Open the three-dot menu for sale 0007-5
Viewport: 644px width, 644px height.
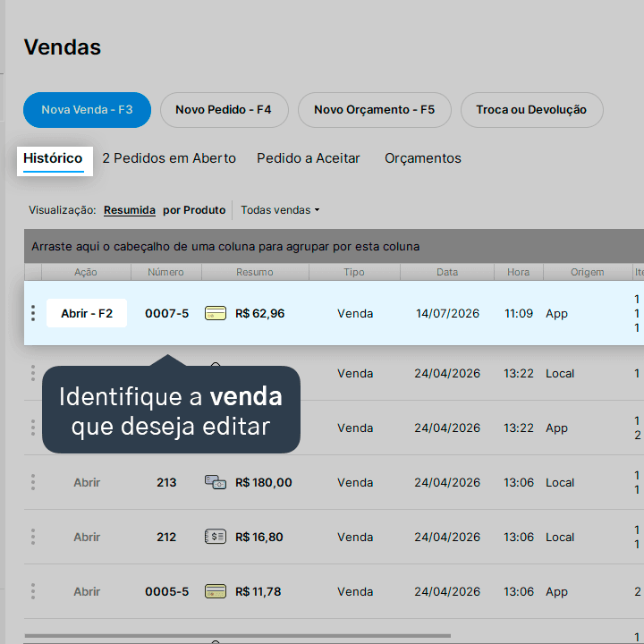pyautogui.click(x=33, y=313)
